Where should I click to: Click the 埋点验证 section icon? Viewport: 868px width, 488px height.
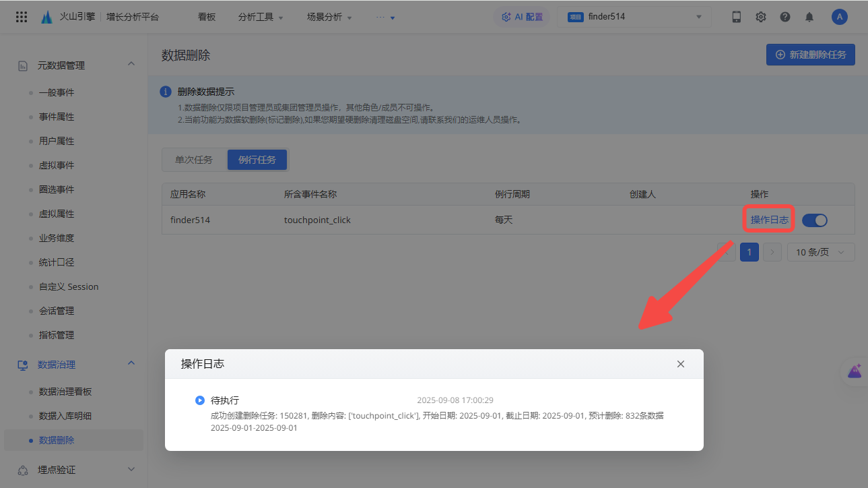click(x=23, y=470)
